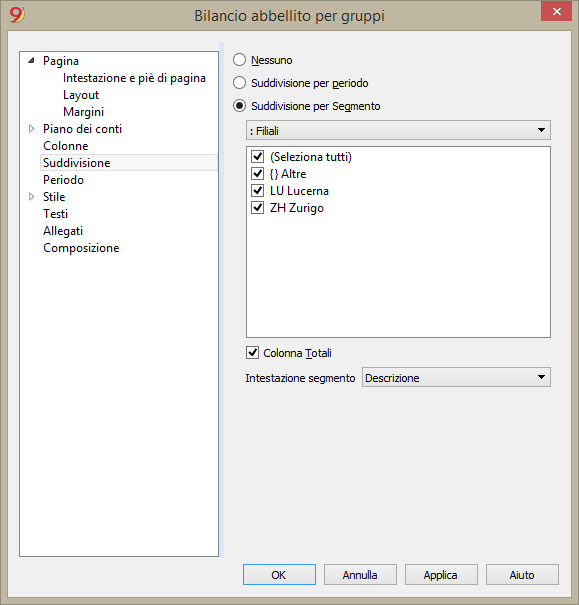The image size is (579, 605).
Task: Select the Nessuno radio option
Action: point(239,60)
